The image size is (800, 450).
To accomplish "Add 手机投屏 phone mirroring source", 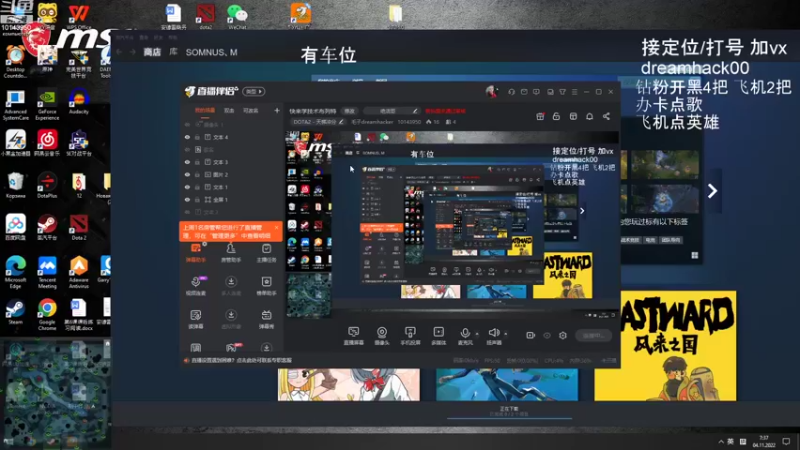I will point(410,336).
